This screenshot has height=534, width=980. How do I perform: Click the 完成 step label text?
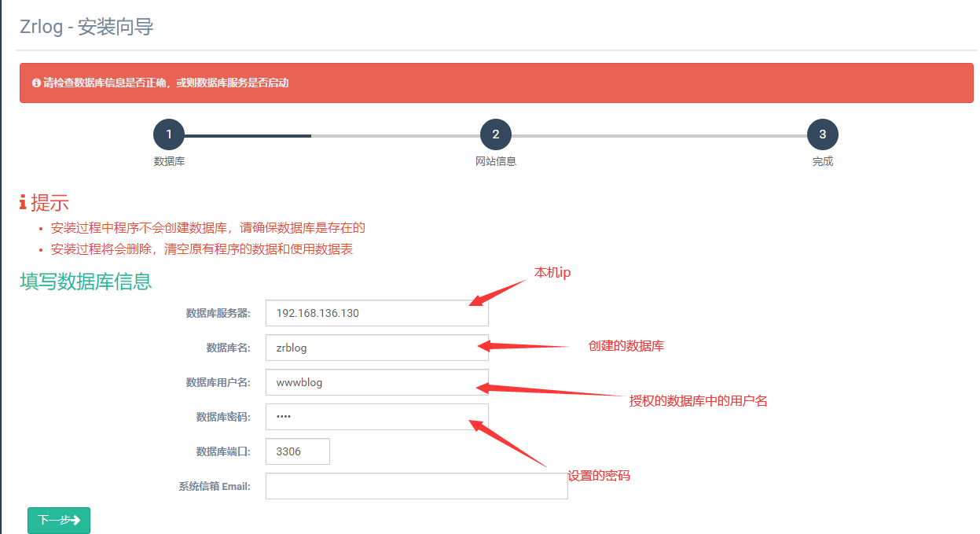pos(823,160)
